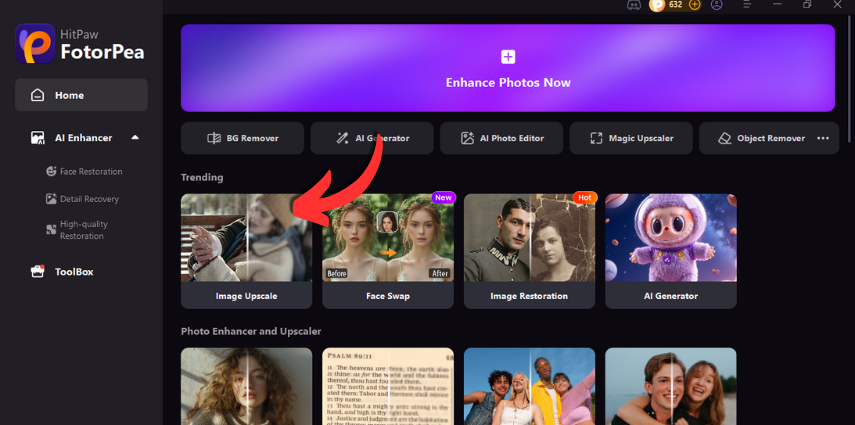This screenshot has width=855, height=425.
Task: Click the Hot badge on Image Restoration
Action: click(585, 197)
